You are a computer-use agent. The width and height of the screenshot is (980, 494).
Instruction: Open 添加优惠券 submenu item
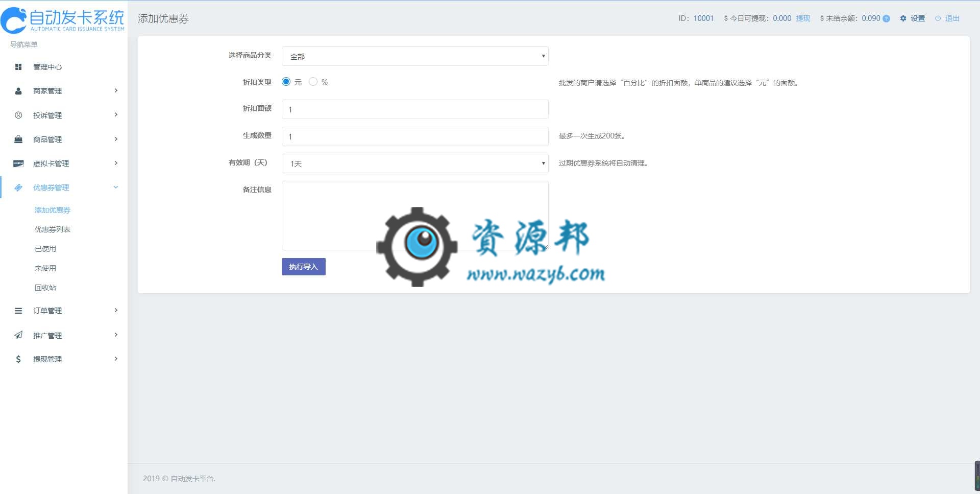[53, 210]
